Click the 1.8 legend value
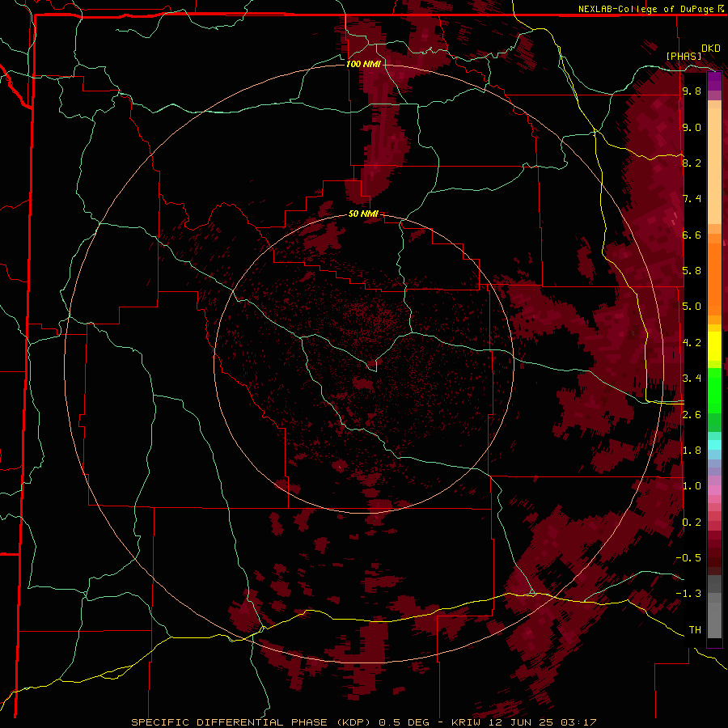 (692, 451)
